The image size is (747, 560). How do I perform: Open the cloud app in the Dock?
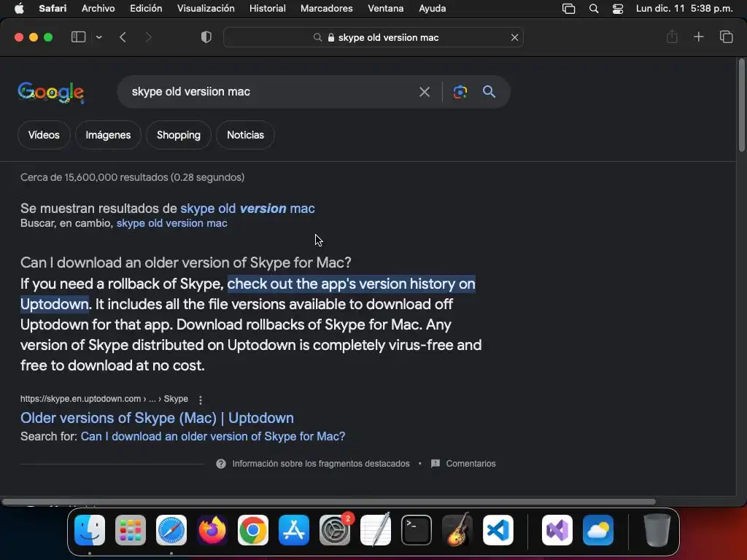[x=598, y=530]
